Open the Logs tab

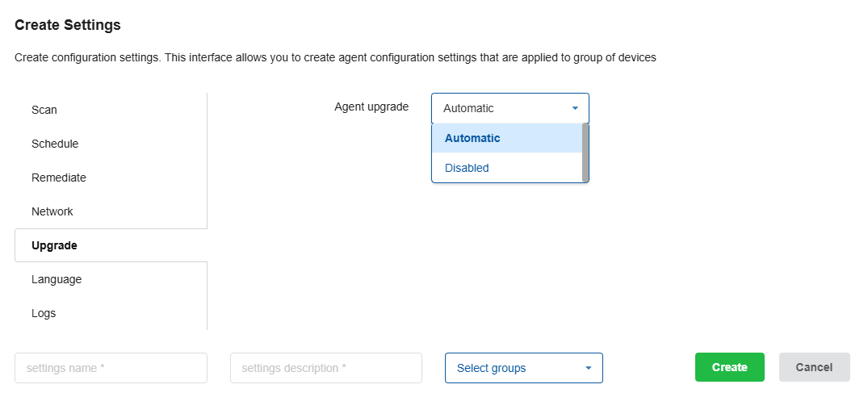coord(44,313)
